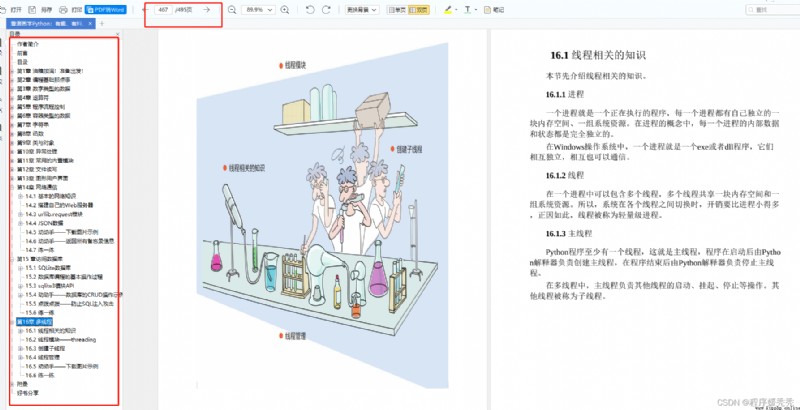Open section 16.1 线程相关的知识
800x410 pixels.
click(x=51, y=330)
